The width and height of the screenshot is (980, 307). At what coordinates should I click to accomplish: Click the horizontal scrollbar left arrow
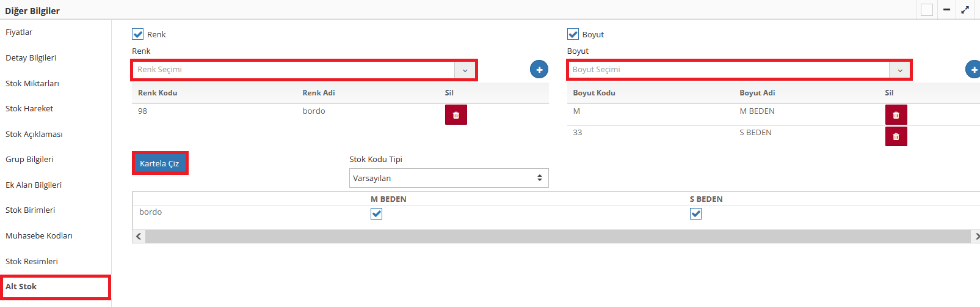click(x=139, y=237)
